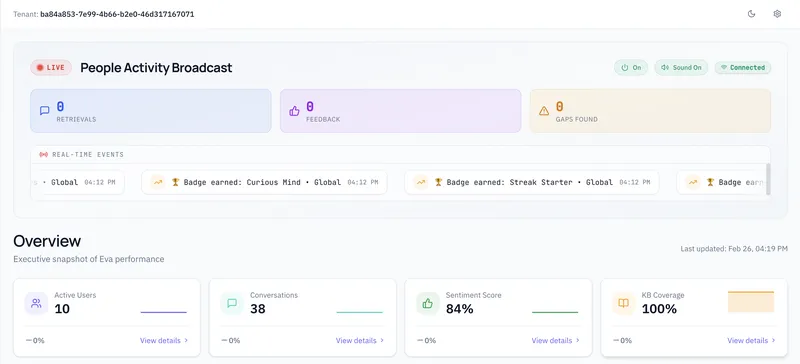Click the Conversations value 38

click(x=258, y=309)
